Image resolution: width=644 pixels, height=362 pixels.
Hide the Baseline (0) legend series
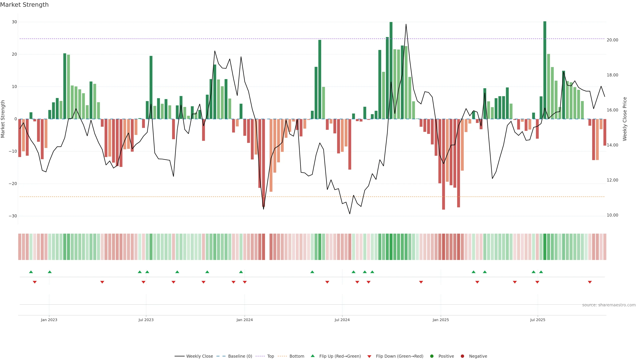pos(240,356)
